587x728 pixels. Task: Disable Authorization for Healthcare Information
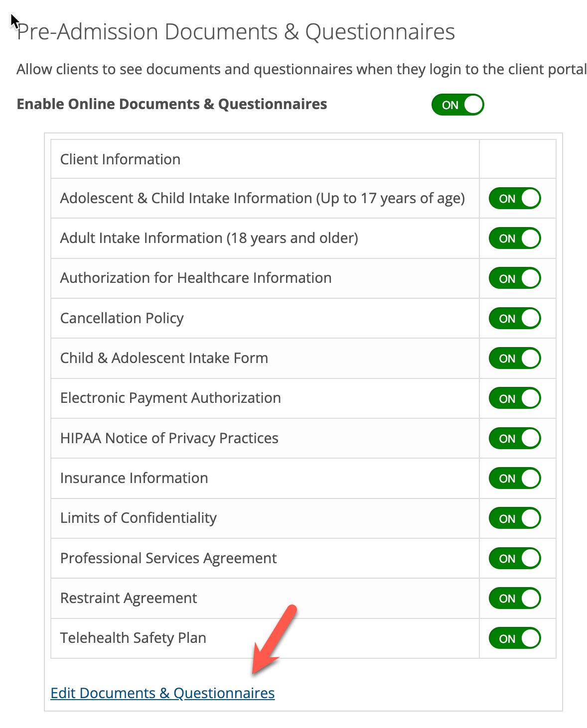pyautogui.click(x=514, y=278)
